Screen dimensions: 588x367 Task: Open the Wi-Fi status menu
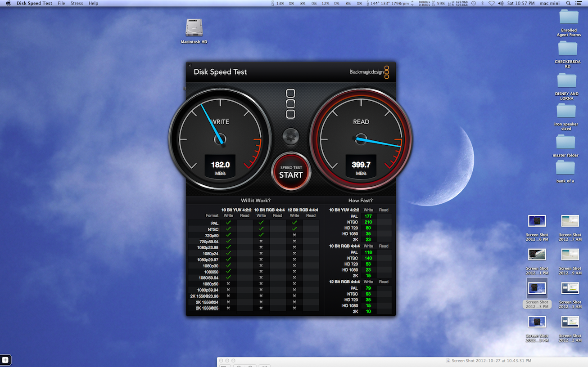(492, 3)
